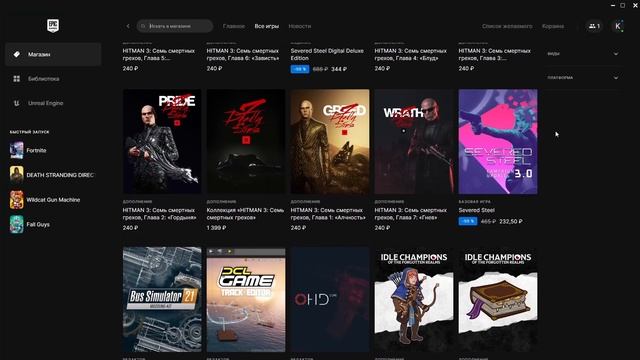640x360 pixels.
Task: Click the 1 399 ₽ collection price
Action: [216, 228]
